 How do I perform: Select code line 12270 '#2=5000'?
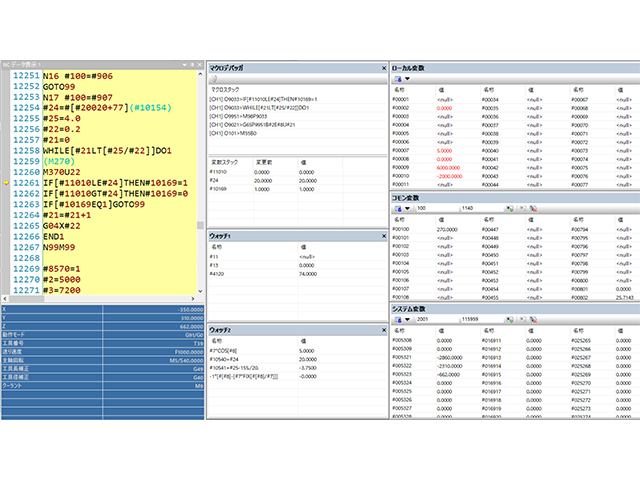pyautogui.click(x=62, y=280)
